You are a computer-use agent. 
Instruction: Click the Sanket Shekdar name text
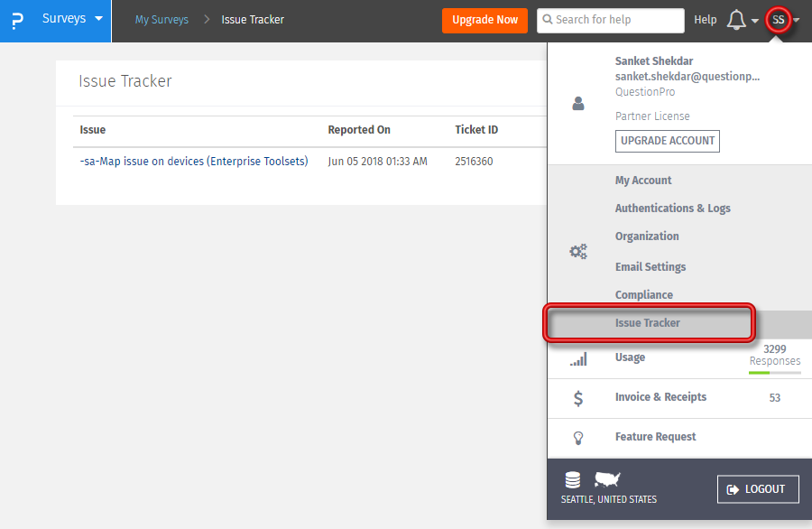pyautogui.click(x=654, y=61)
